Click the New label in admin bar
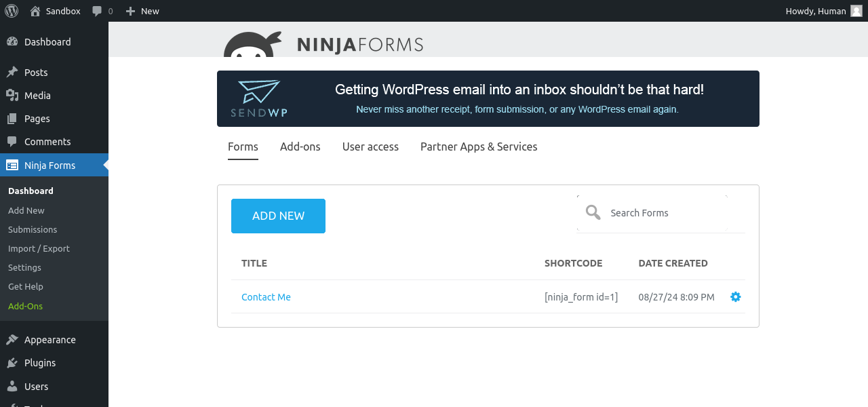This screenshot has height=407, width=868. (x=150, y=11)
